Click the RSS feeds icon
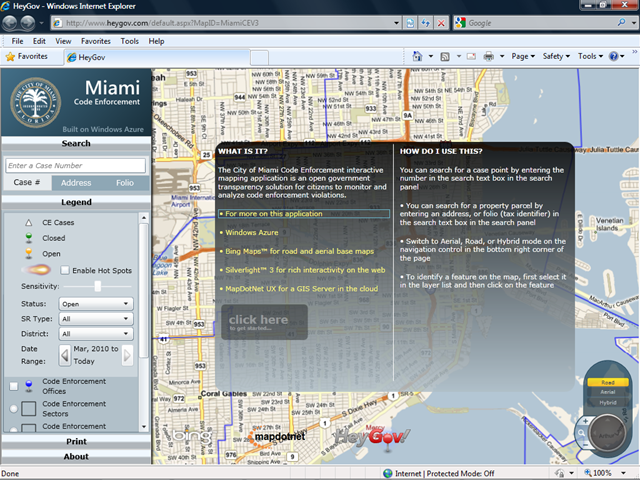Image resolution: width=640 pixels, height=480 pixels. [445, 57]
